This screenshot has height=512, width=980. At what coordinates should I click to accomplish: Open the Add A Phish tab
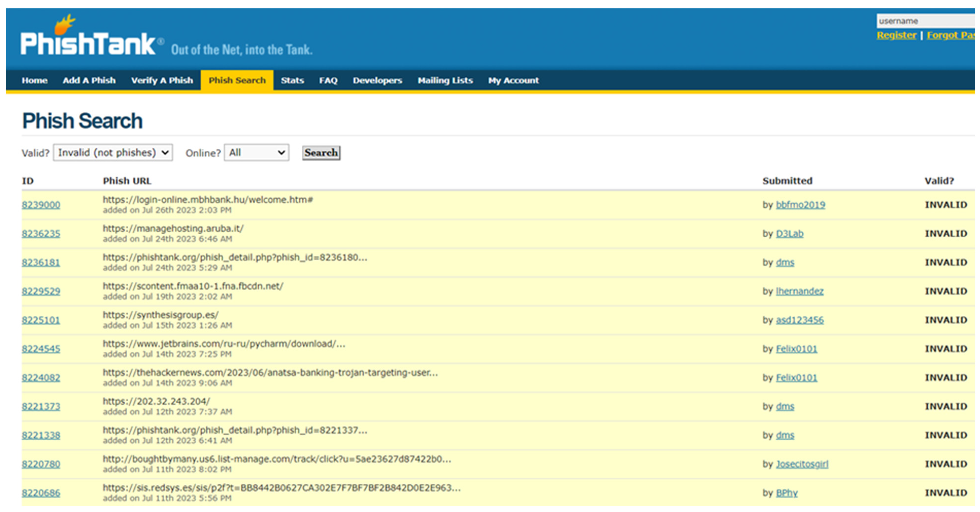pyautogui.click(x=89, y=80)
